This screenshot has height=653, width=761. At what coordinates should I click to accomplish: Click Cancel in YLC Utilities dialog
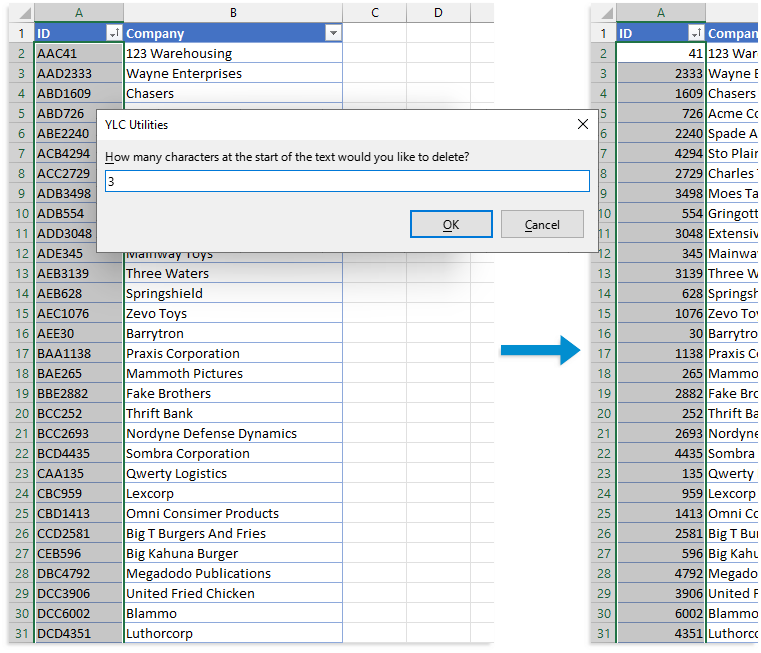(x=542, y=224)
